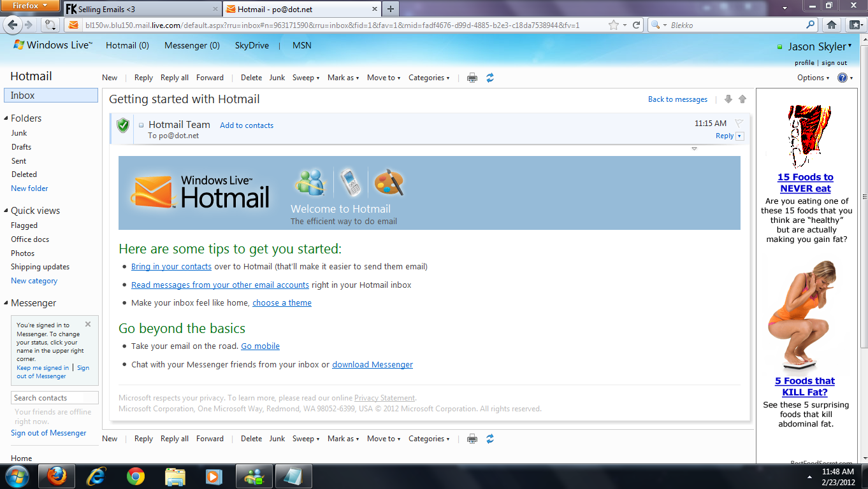This screenshot has height=489, width=868.
Task: Click the paint palette icon in banner
Action: (x=389, y=183)
